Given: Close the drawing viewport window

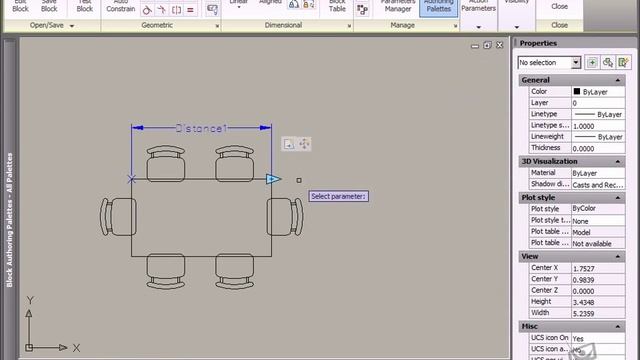Looking at the screenshot, I should click(x=500, y=45).
